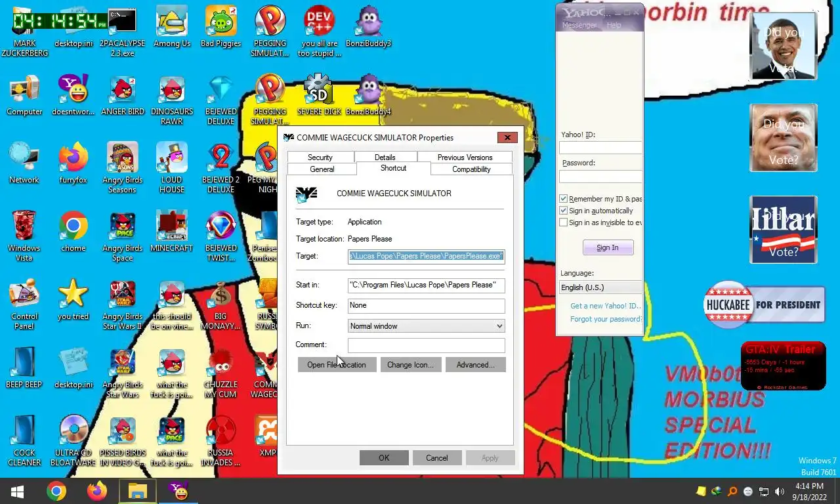The width and height of the screenshot is (840, 504).
Task: Switch to the Compatibility tab
Action: [x=471, y=169]
